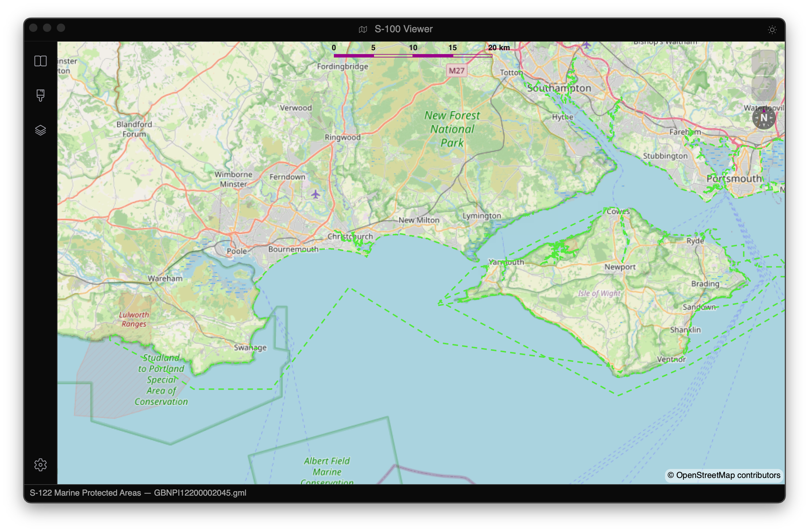Select the paintbrush style tool
The image size is (809, 532).
pos(40,95)
